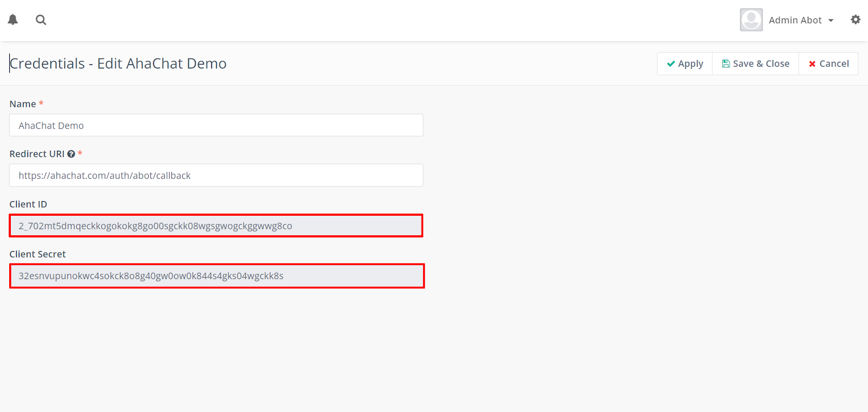This screenshot has height=412, width=868.
Task: Click the Redirect URI help question icon
Action: pyautogui.click(x=71, y=154)
